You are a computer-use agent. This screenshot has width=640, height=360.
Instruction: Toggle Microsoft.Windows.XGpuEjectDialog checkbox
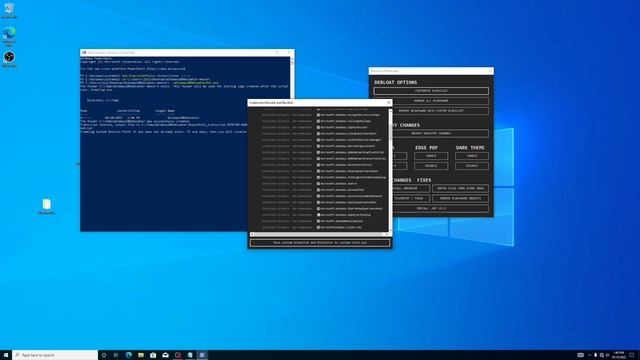tap(318, 215)
